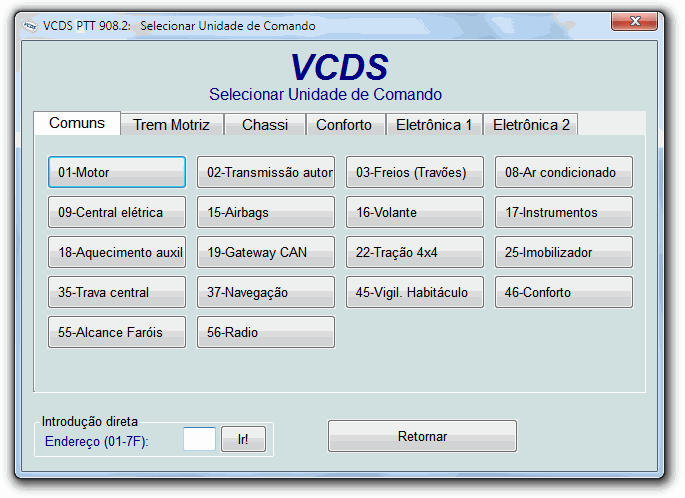Open 18-Aquecimento auxiliar module

click(x=117, y=252)
